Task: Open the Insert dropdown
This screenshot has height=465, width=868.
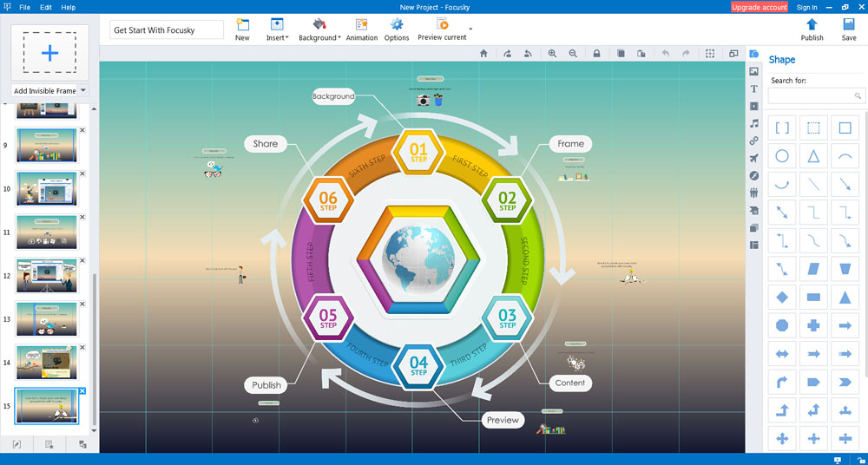Action: click(x=278, y=29)
